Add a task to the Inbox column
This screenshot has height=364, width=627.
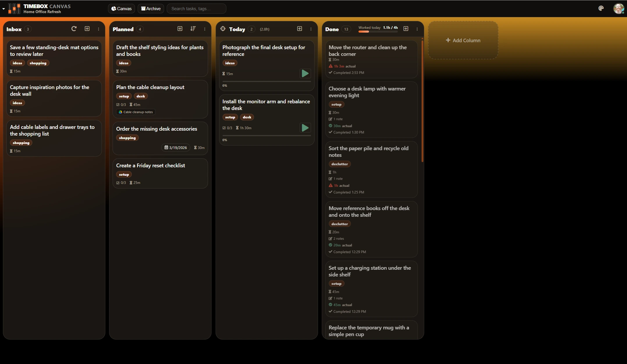[87, 29]
